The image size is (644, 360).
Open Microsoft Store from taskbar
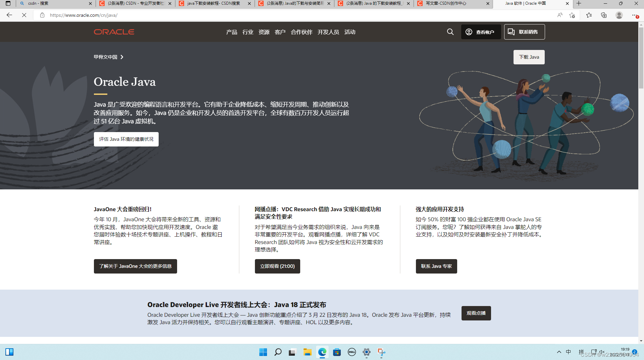(337, 352)
